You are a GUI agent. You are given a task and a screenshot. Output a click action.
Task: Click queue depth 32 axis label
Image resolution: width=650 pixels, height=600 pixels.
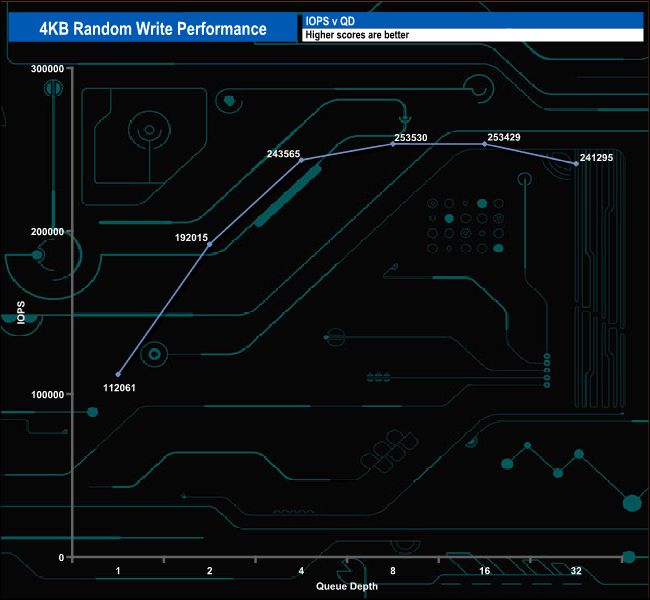(x=576, y=571)
